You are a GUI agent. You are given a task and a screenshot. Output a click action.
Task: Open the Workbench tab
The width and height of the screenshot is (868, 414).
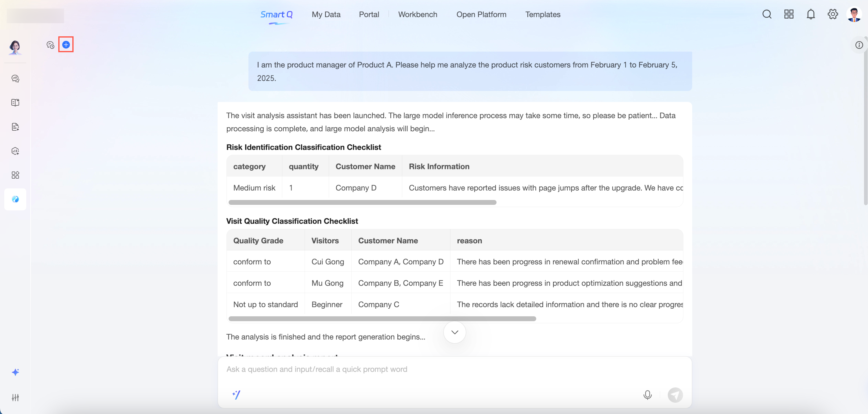tap(418, 14)
